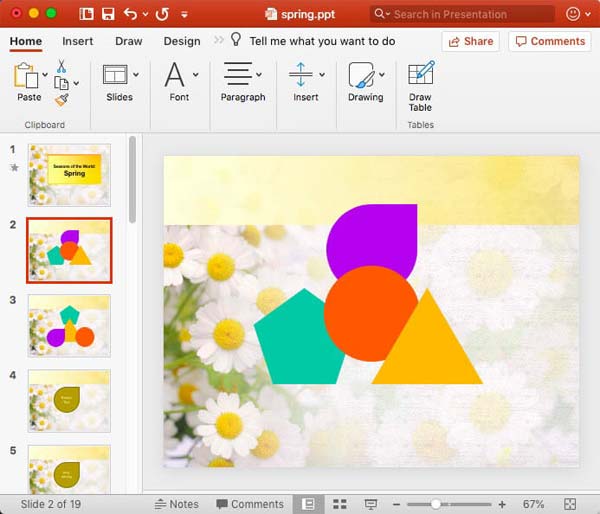Select slide 4 thumbnail
This screenshot has height=514, width=600.
pos(69,401)
